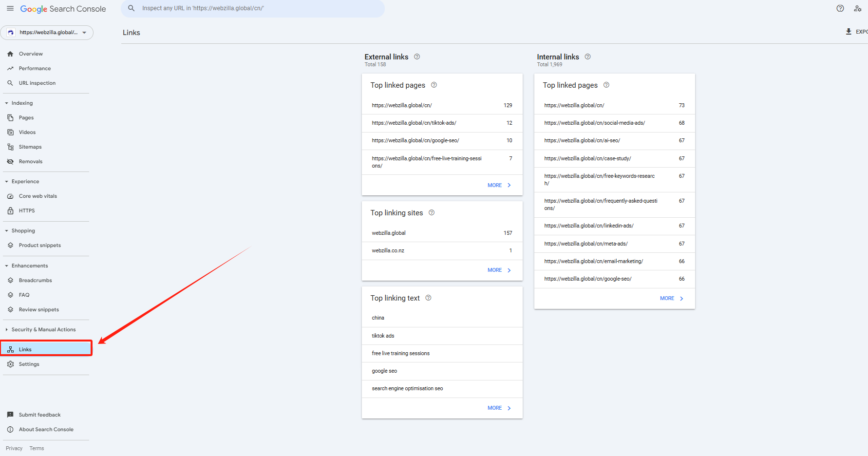Select linking text 'search engine optimisation seo'

pos(442,389)
